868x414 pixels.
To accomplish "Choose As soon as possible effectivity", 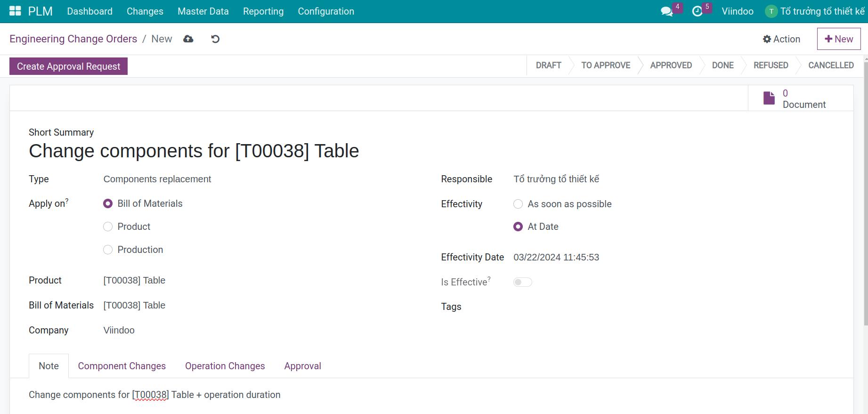I will pyautogui.click(x=518, y=204).
